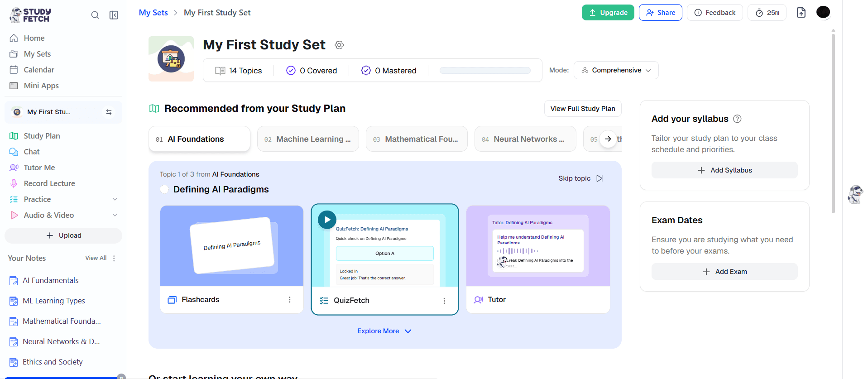Open the Tutor card preview
This screenshot has width=868, height=379.
coord(538,246)
